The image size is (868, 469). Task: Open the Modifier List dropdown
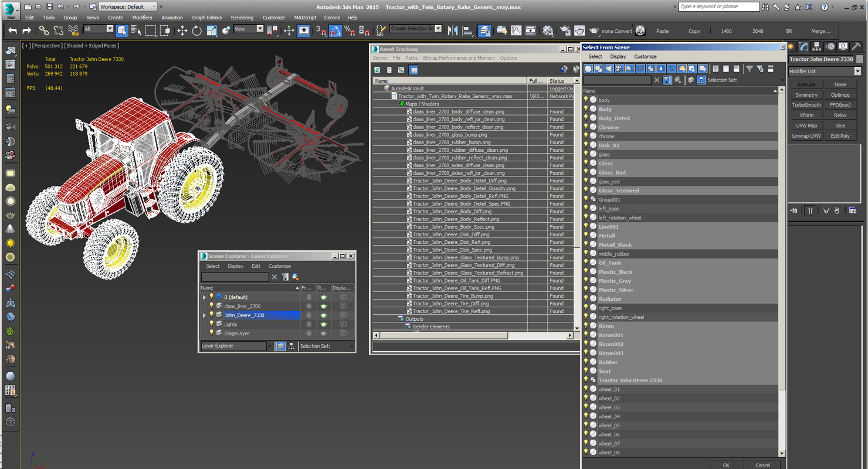click(825, 72)
